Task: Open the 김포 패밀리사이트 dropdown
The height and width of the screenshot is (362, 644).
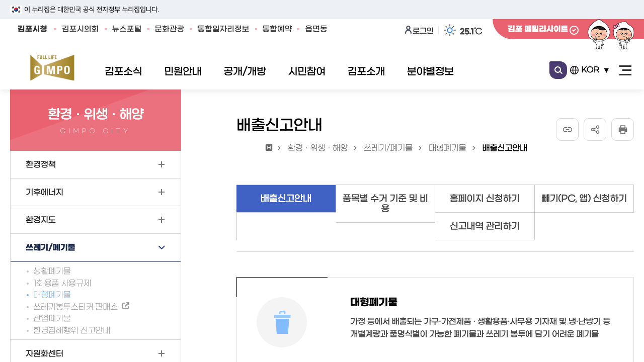Action: [x=543, y=29]
